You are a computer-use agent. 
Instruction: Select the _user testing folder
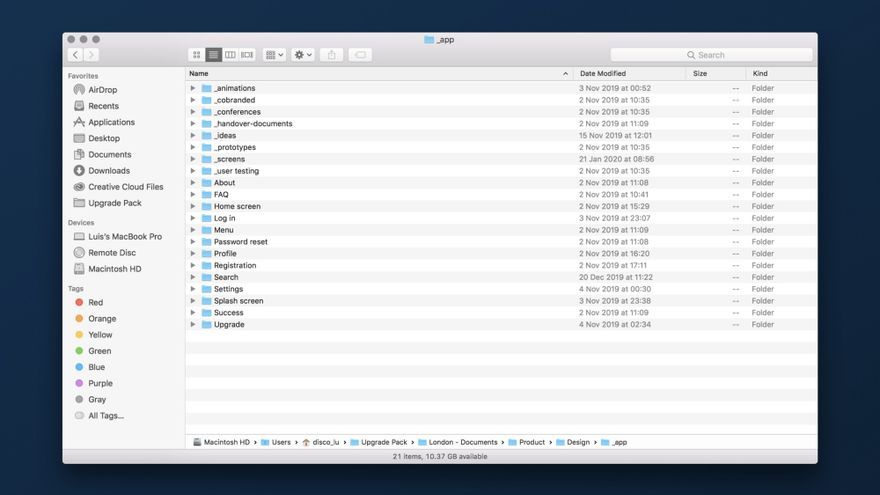[x=236, y=171]
